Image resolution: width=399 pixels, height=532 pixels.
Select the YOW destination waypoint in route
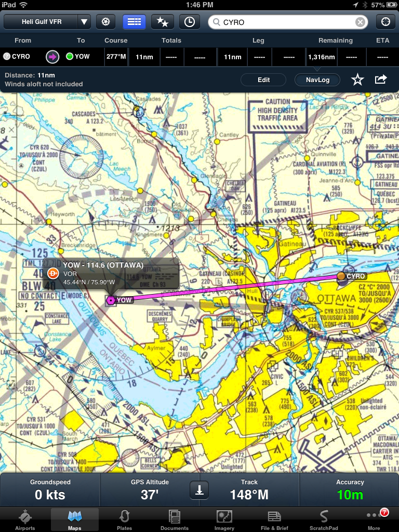click(x=78, y=56)
